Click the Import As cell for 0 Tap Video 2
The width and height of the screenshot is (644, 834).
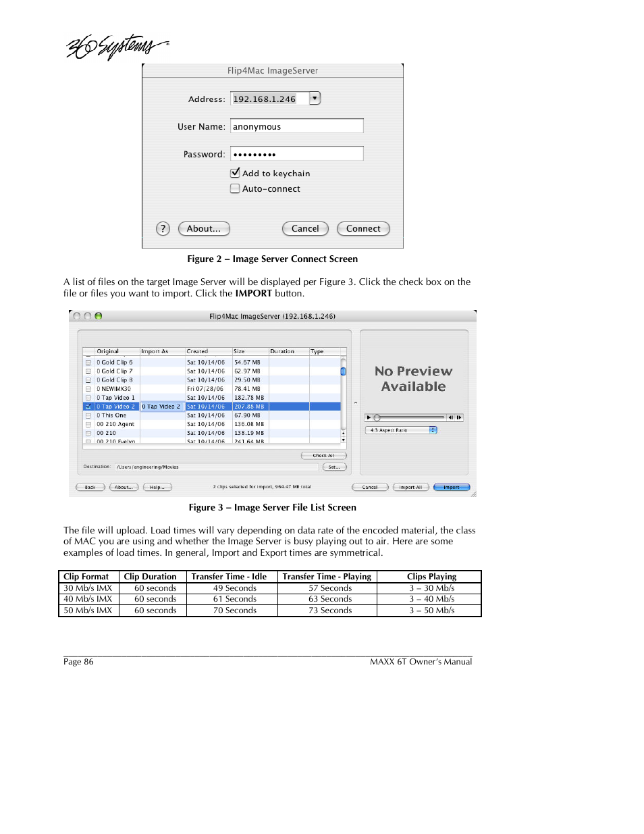pyautogui.click(x=162, y=407)
